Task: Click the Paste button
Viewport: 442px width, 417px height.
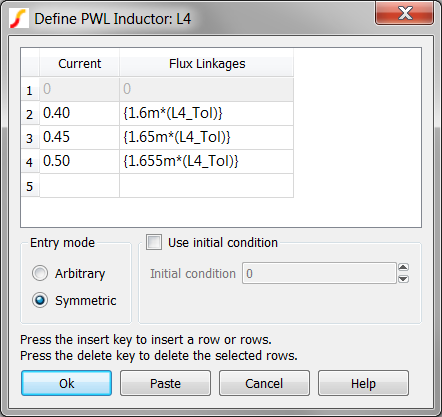Action: (x=165, y=383)
